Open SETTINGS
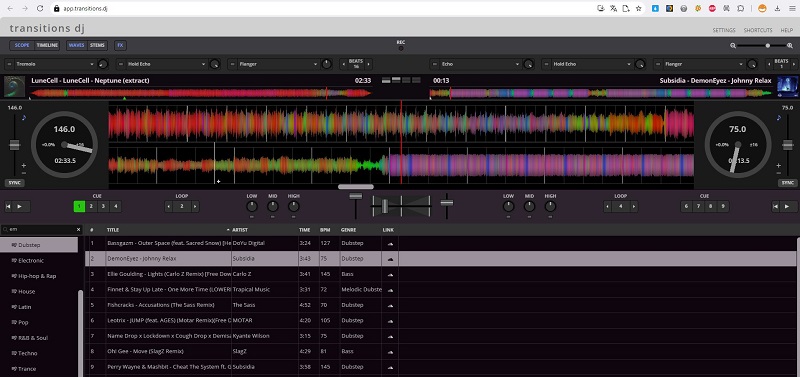Screen dimensions: 800x377 [724, 30]
